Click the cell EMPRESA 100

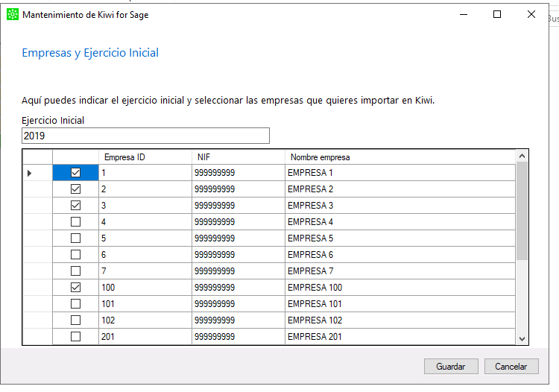click(x=400, y=288)
